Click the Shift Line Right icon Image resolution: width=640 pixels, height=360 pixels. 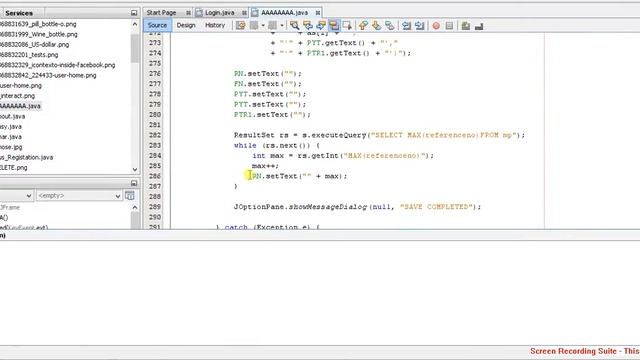[x=420, y=26]
